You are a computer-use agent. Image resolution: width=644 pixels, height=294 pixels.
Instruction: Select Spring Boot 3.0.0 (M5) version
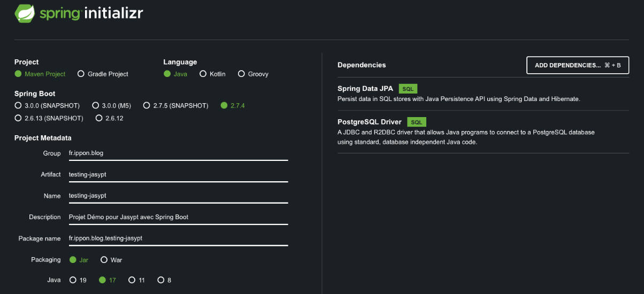[x=96, y=106]
